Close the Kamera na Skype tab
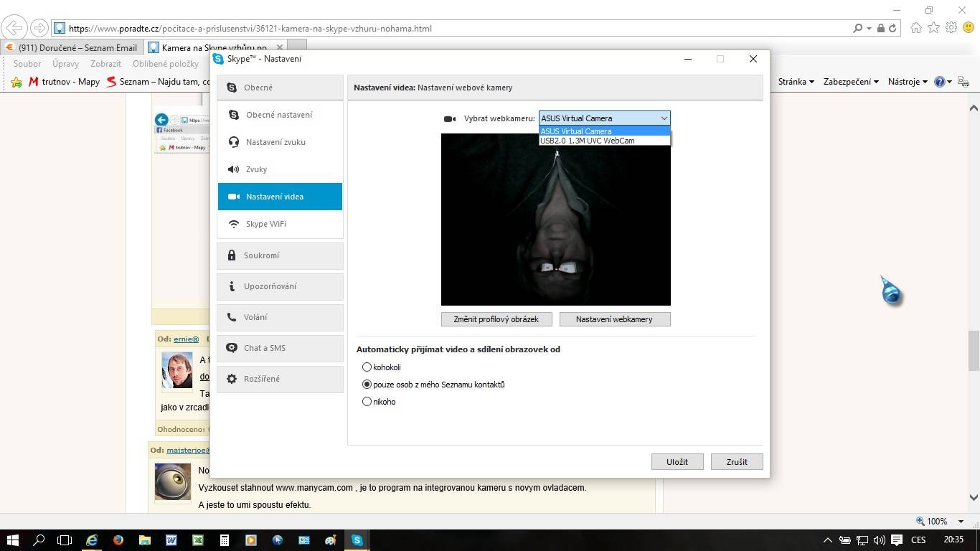980x551 pixels. [281, 47]
